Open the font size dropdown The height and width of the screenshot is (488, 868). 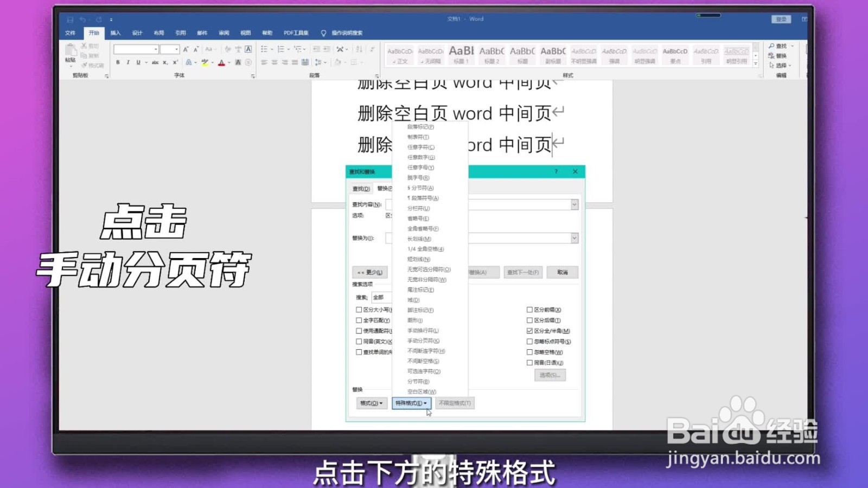177,49
